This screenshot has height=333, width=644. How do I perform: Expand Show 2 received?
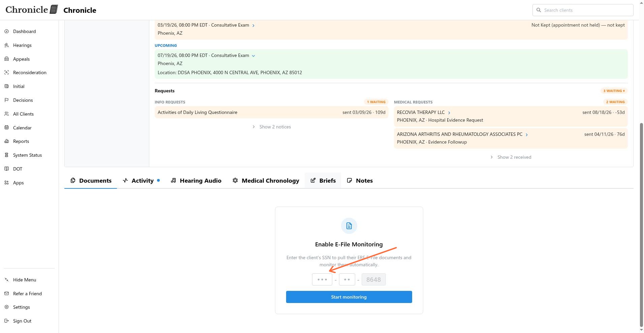tap(511, 157)
